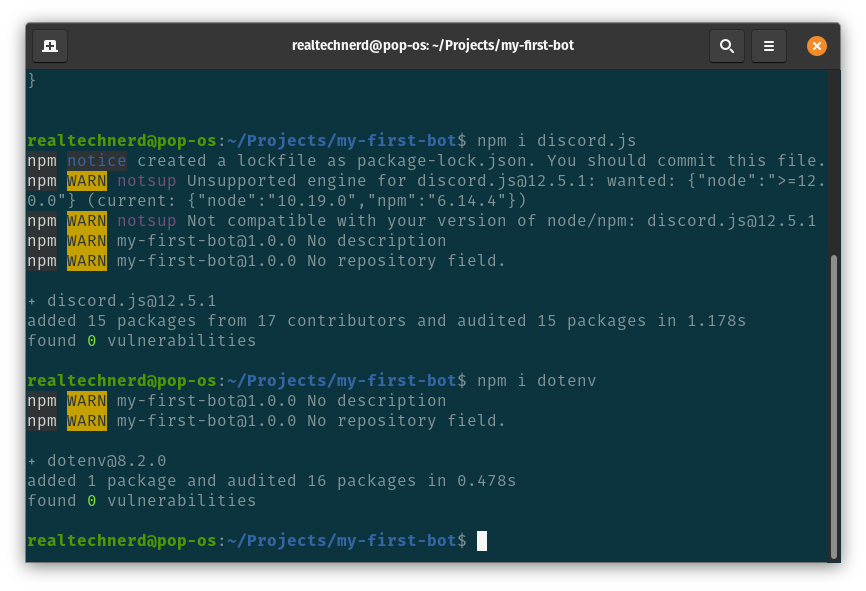Click the 'in 1.178s' timing text
This screenshot has width=866, height=591.
click(701, 321)
